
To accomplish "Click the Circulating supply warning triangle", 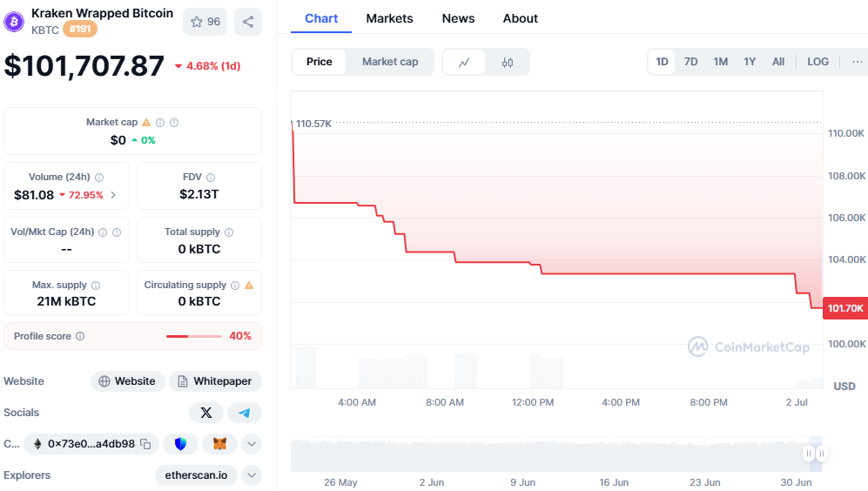I will point(249,285).
